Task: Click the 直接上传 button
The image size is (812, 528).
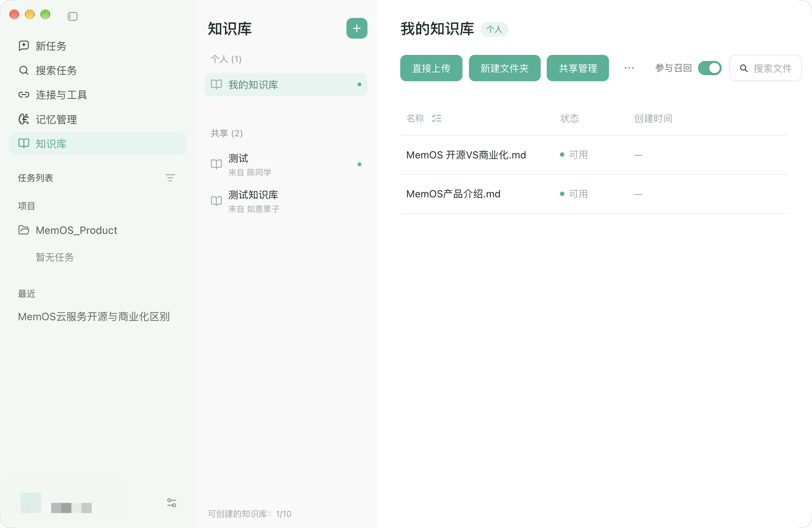Action: pyautogui.click(x=431, y=68)
